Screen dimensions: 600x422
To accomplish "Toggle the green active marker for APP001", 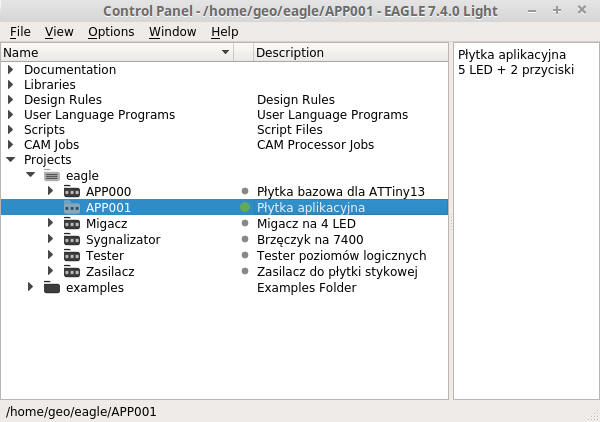I will [x=244, y=207].
